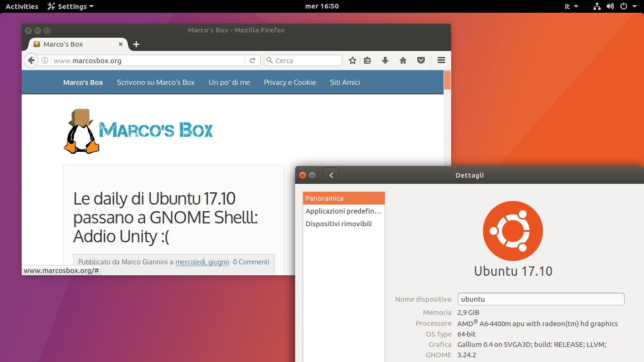Go back using Dettagli header arrow
Viewport: 644px width, 362px height.
(x=331, y=175)
